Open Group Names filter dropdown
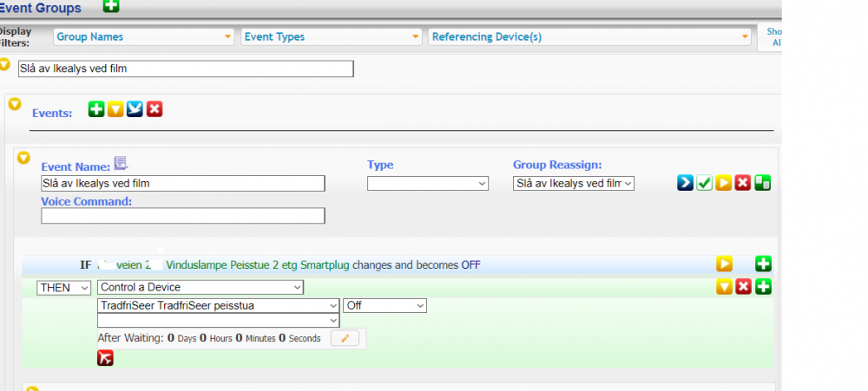Viewport: 868px width, 391px height. (144, 36)
